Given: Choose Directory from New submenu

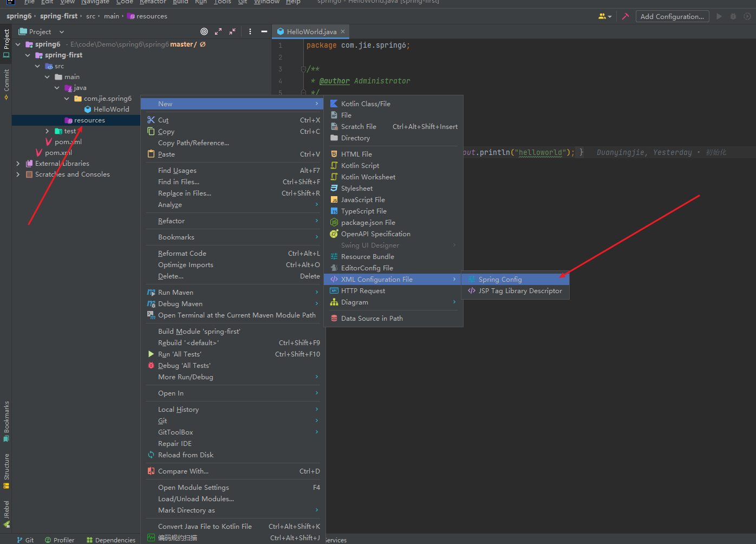Looking at the screenshot, I should 393,138.
